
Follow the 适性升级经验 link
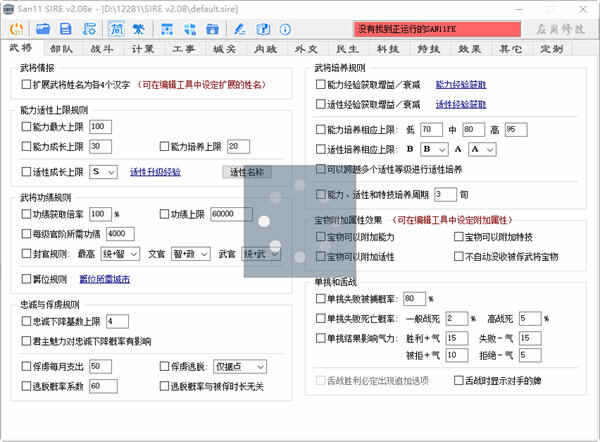point(155,172)
